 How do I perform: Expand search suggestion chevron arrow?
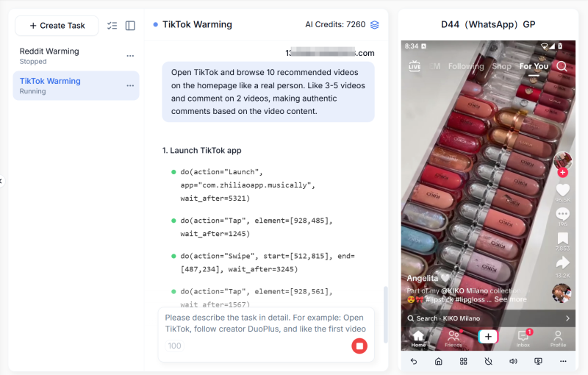tap(567, 318)
